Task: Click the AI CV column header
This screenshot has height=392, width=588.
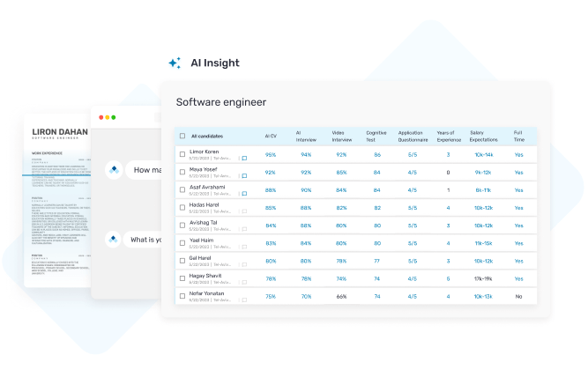Action: [x=271, y=136]
